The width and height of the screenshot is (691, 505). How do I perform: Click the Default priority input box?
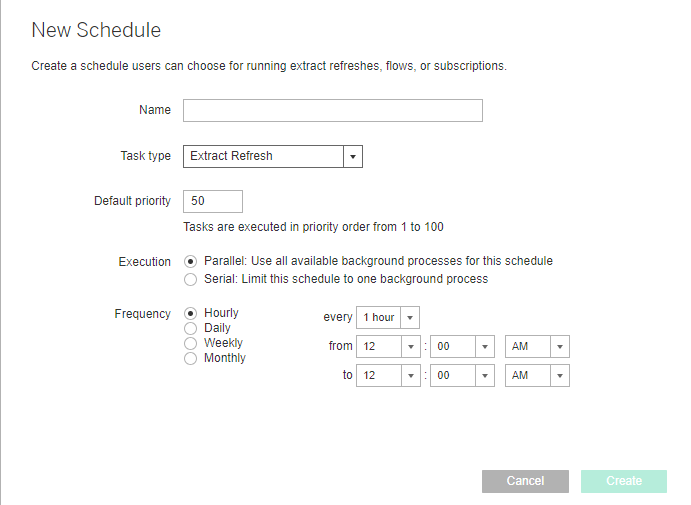[212, 201]
